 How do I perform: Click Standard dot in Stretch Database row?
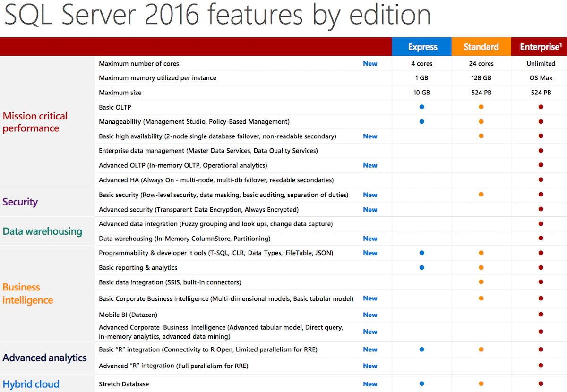point(481,384)
